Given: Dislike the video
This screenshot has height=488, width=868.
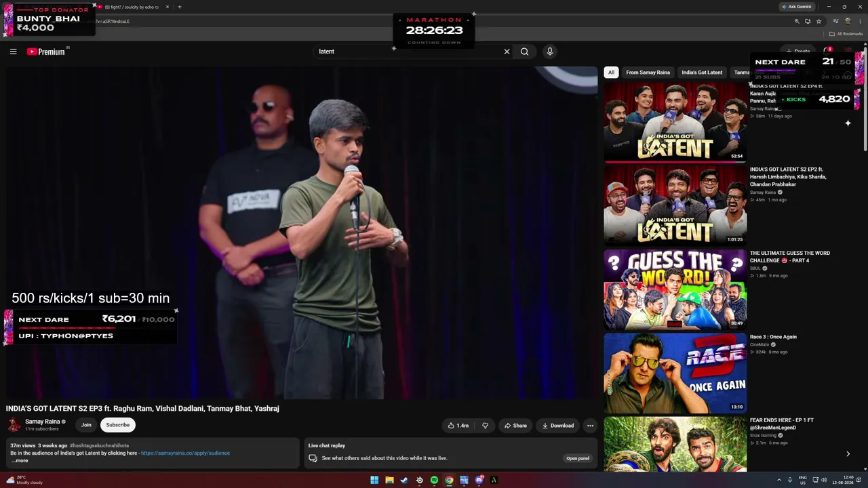Looking at the screenshot, I should pyautogui.click(x=485, y=426).
